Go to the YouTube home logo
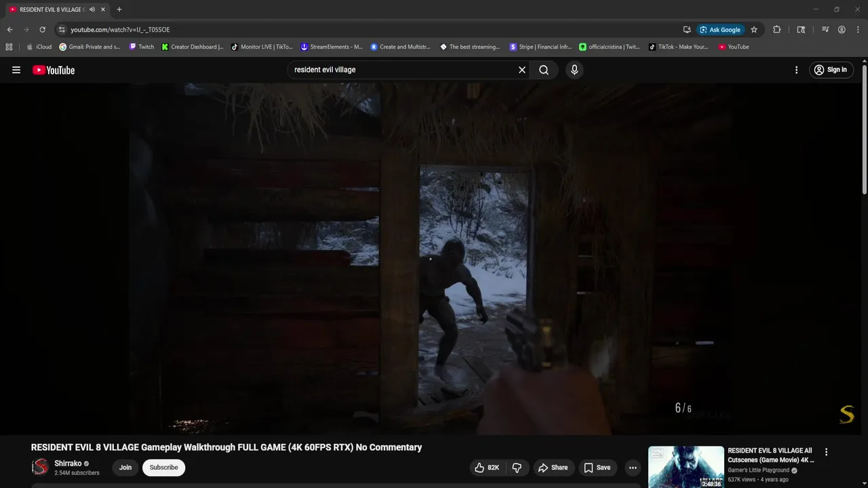Screen dimensions: 868x488 click(x=54, y=70)
